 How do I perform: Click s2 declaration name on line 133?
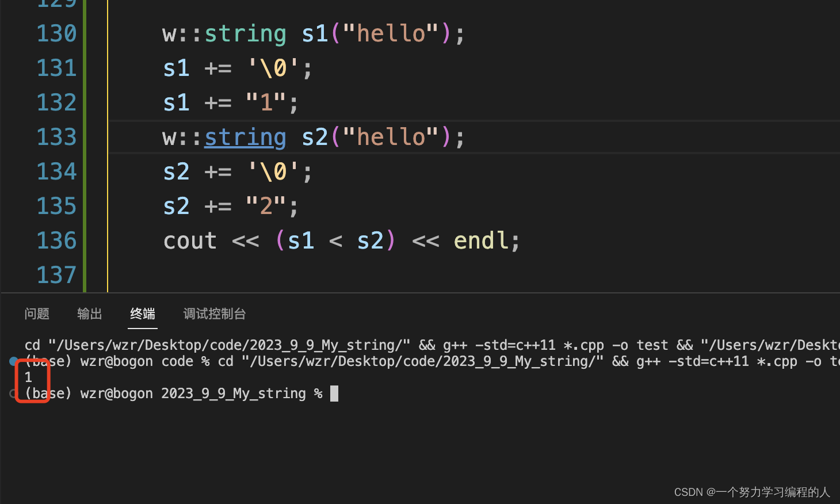315,137
